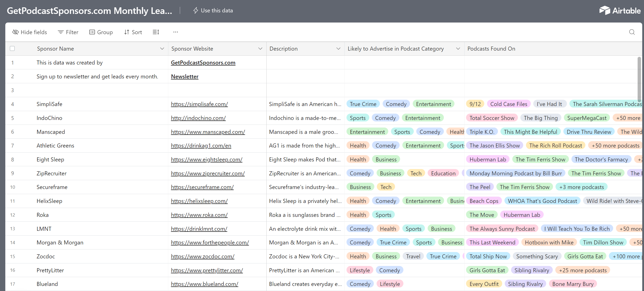The width and height of the screenshot is (644, 291).
Task: Open the secureframe.com link
Action: [x=202, y=187]
